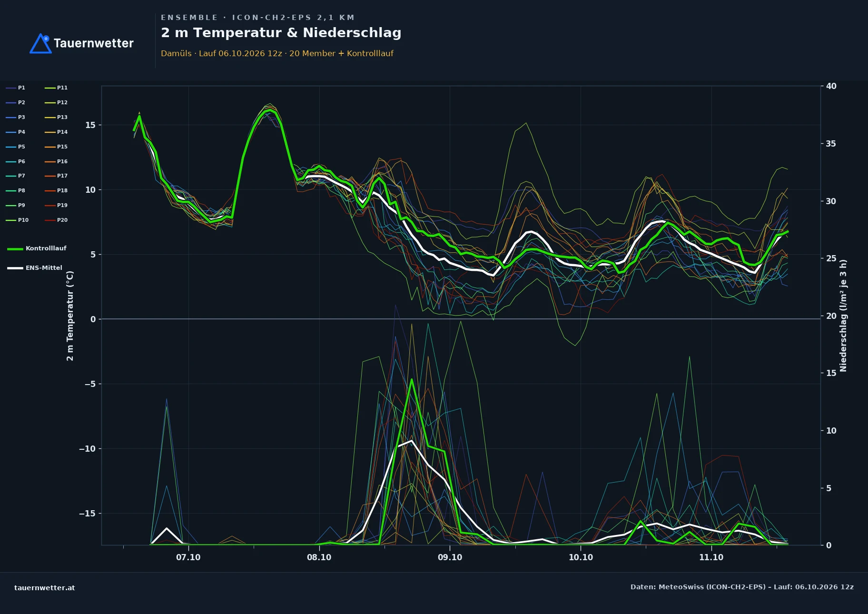This screenshot has height=614, width=868.
Task: Select the P18 legend entry
Action: (56, 190)
